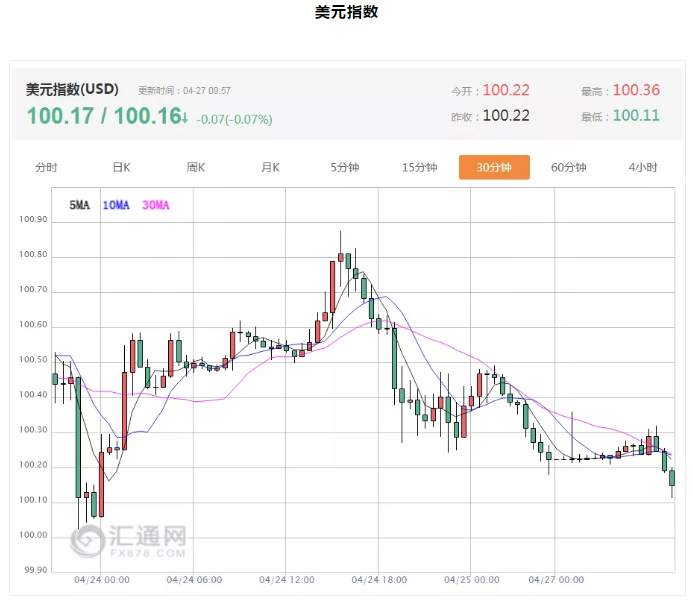This screenshot has height=603, width=693.
Task: Click the update time 04-27 09:57
Action: click(x=207, y=91)
